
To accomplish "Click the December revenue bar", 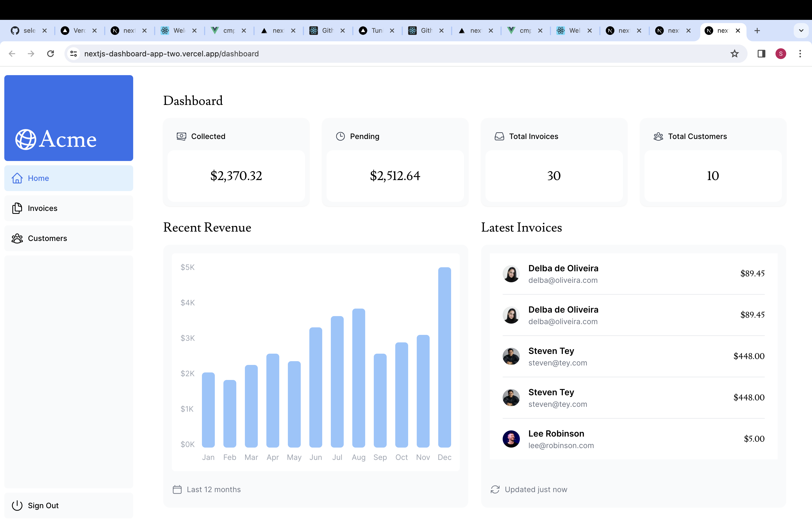I will point(445,357).
